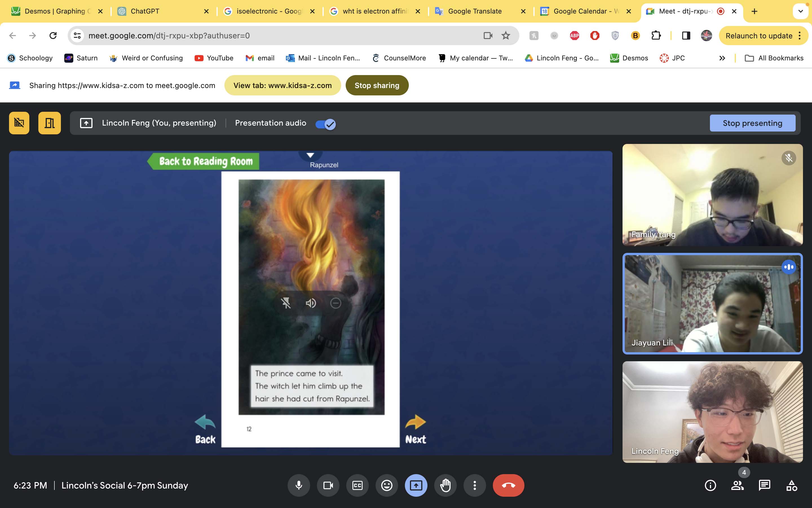Viewport: 812px width, 508px height.
Task: Open the All Bookmarks folder
Action: [774, 58]
